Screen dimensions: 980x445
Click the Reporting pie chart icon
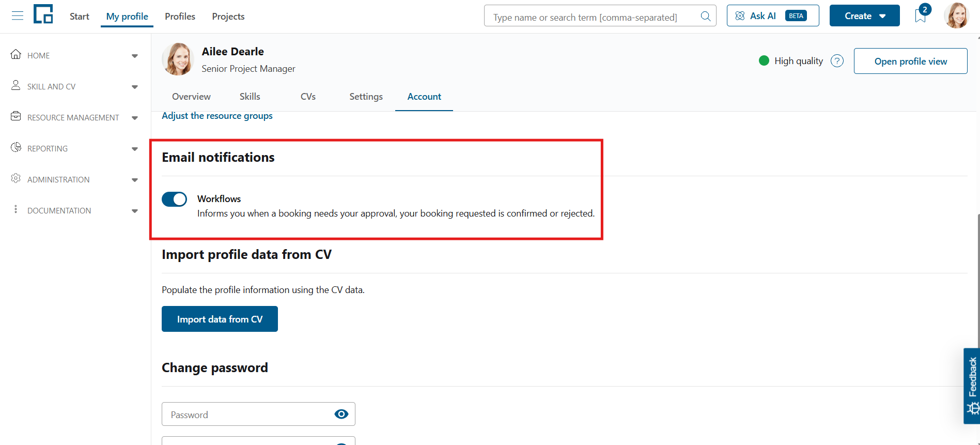tap(16, 147)
